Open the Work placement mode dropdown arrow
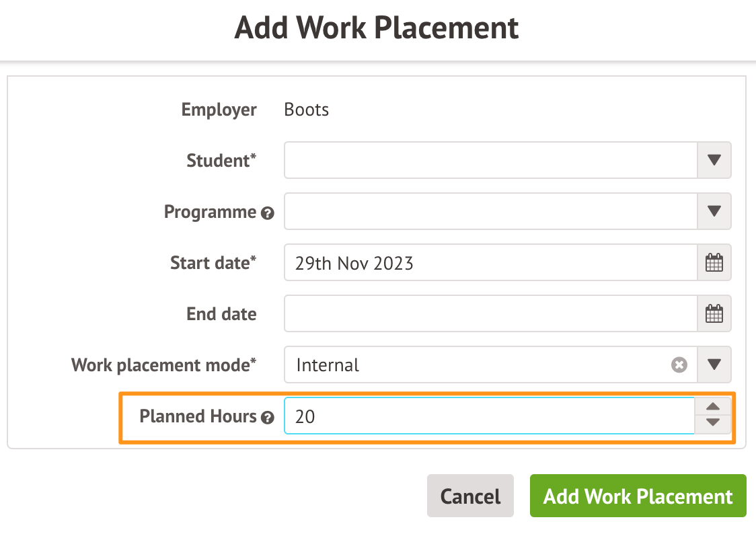 click(714, 365)
